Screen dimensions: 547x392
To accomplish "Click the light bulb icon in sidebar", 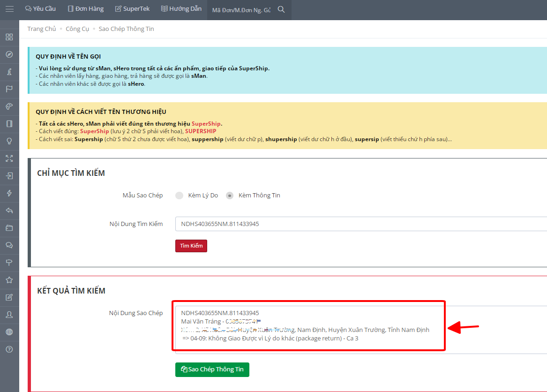I will [x=9, y=141].
